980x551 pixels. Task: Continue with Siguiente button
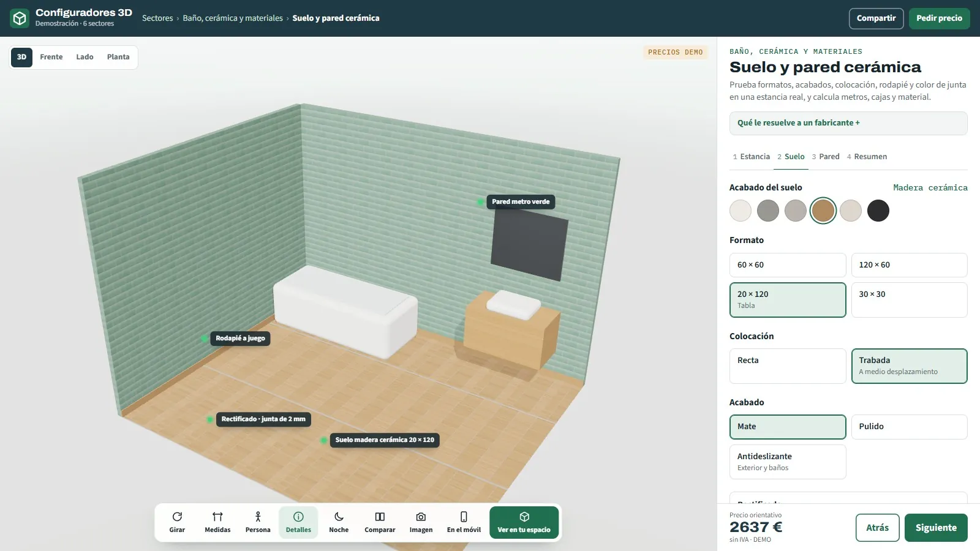936,528
